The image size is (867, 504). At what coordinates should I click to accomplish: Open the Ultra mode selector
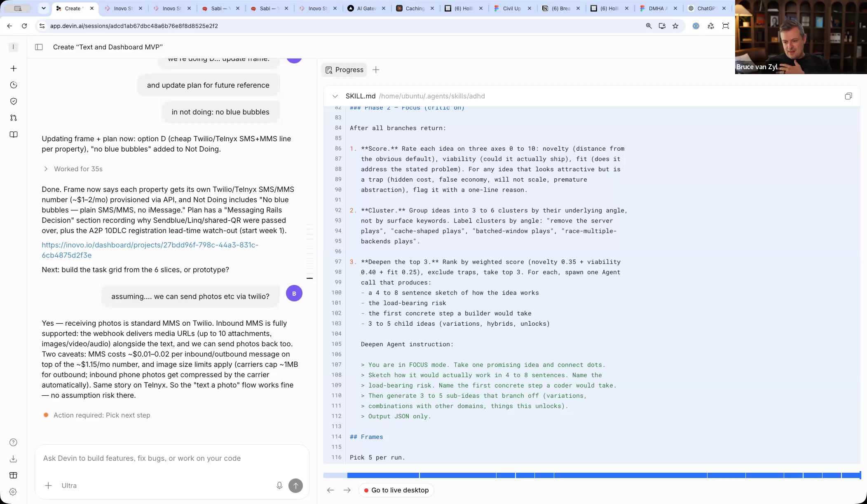point(69,485)
